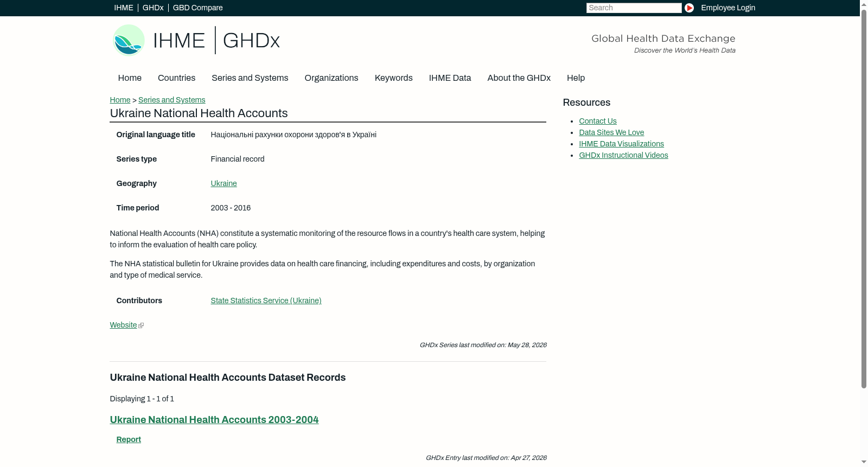Click the IHME link in top bar
The image size is (868, 467).
(124, 8)
